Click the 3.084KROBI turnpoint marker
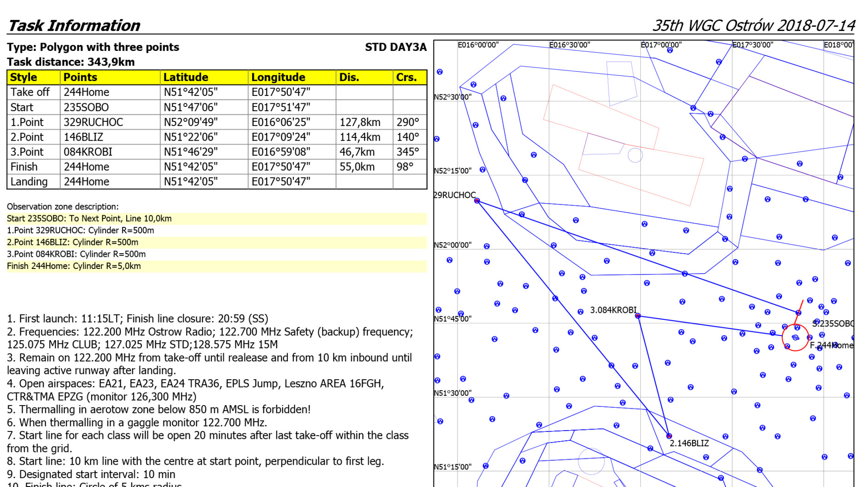Viewport: 868px width, 487px height. pos(638,316)
